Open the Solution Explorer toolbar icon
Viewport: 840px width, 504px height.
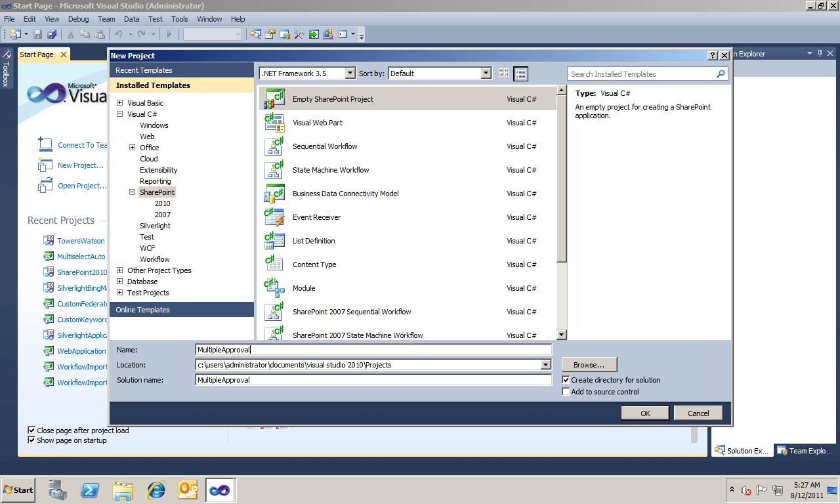point(255,34)
